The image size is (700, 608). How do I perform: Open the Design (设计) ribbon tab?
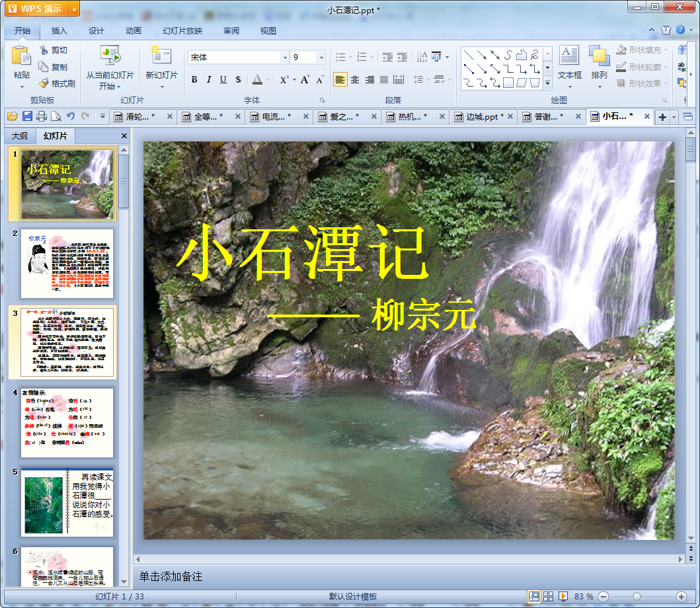point(96,31)
